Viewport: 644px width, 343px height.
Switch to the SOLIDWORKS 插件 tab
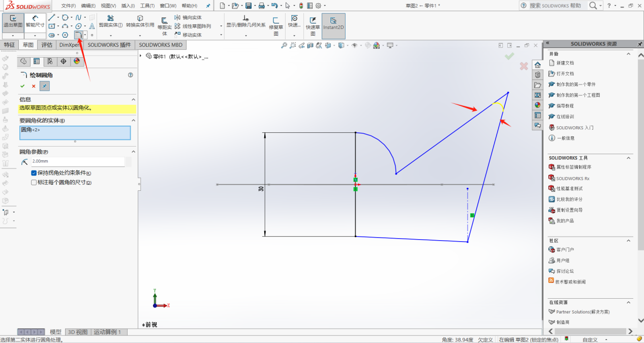click(x=109, y=45)
